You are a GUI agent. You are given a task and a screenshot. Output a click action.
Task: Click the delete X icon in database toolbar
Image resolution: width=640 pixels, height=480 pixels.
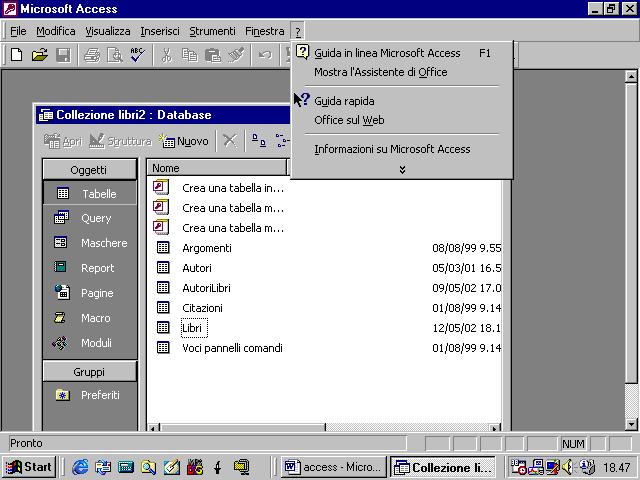230,141
